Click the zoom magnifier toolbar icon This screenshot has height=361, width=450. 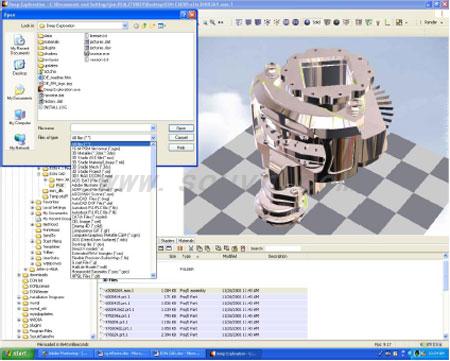point(212,22)
